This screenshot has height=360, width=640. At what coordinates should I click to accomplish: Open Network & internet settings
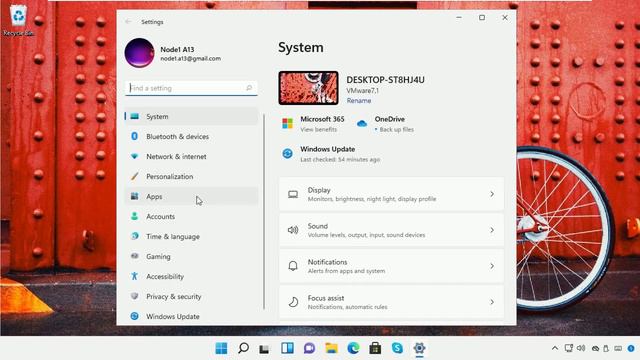click(x=191, y=156)
